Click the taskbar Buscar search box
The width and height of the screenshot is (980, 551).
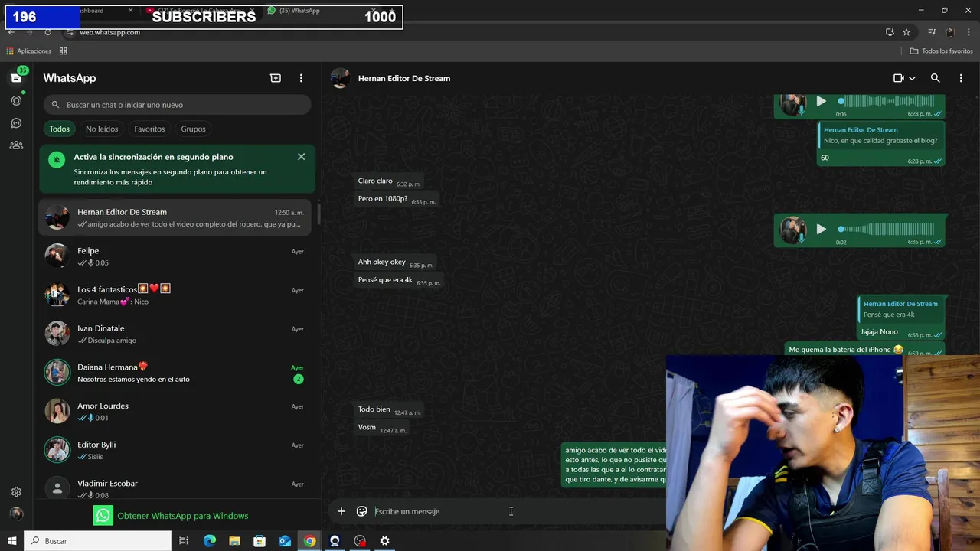pos(98,541)
